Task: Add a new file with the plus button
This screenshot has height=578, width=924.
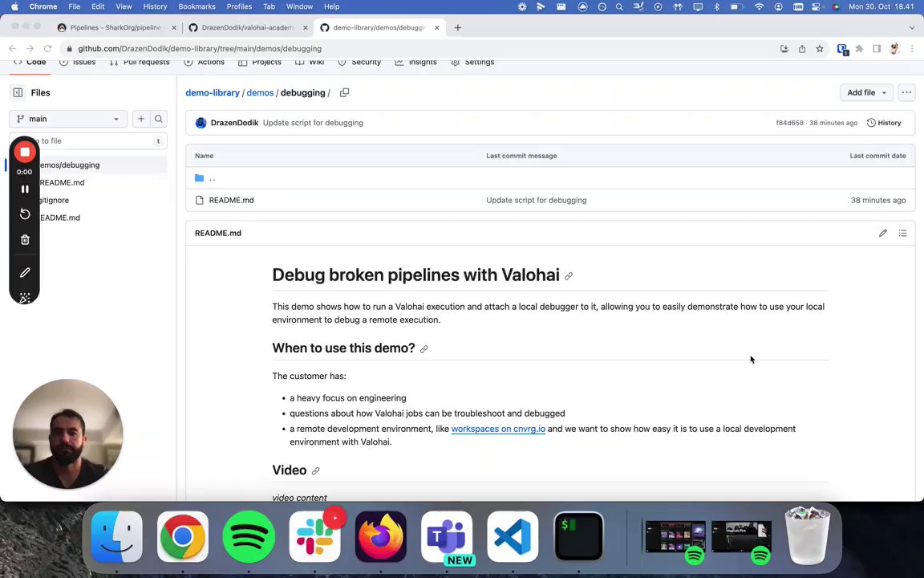Action: pyautogui.click(x=141, y=119)
